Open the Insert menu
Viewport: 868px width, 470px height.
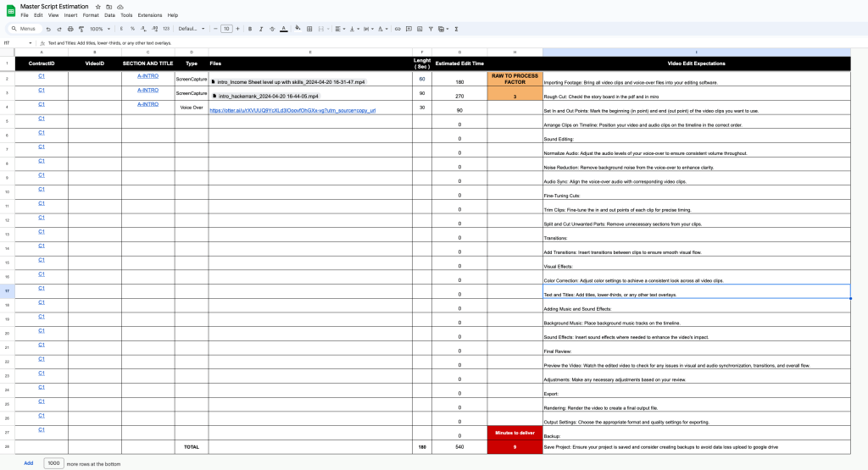(x=71, y=15)
